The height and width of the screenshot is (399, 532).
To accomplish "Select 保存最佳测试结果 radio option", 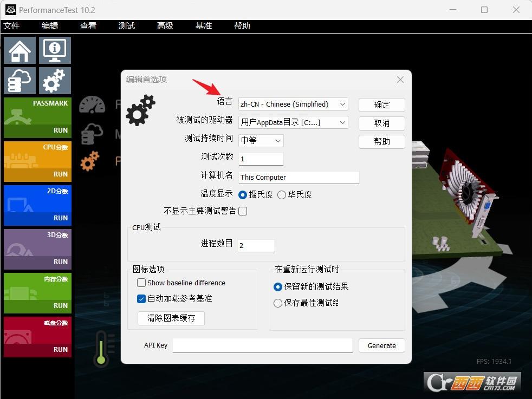I will pyautogui.click(x=278, y=303).
